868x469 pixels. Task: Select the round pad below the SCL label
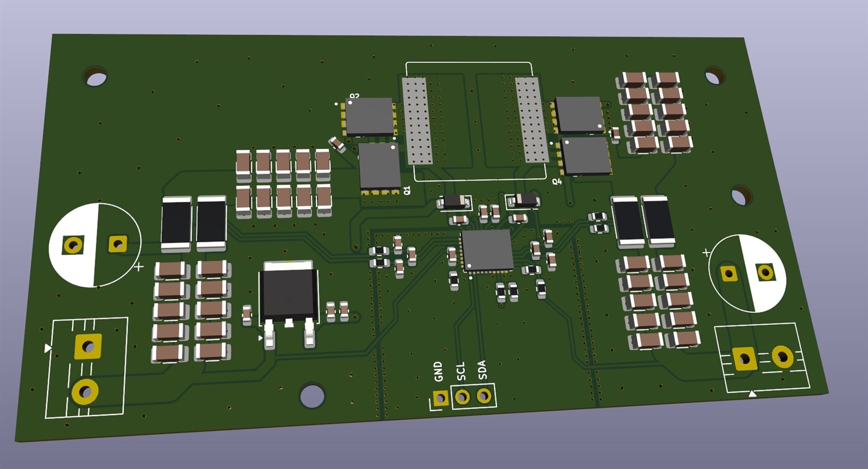click(x=462, y=397)
